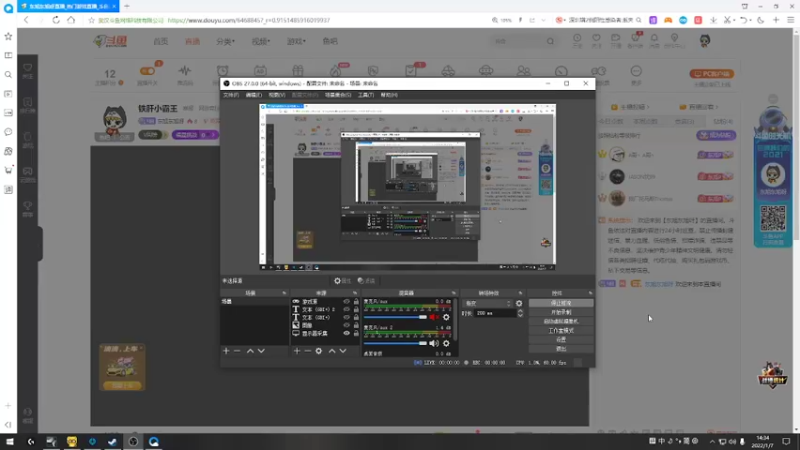800x450 pixels.
Task: Pop out the sources dock with its header icon
Action: tap(355, 293)
